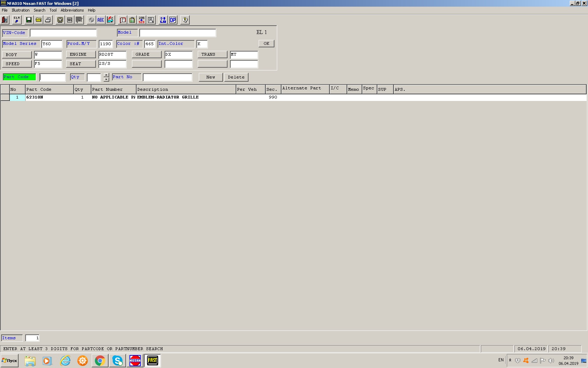588x368 pixels.
Task: Click the Part Code input field
Action: (x=52, y=77)
